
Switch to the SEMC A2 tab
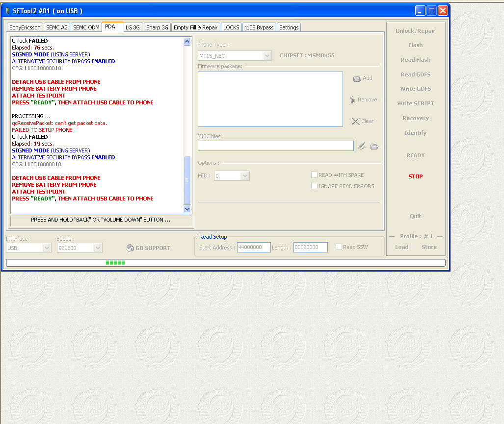[57, 27]
